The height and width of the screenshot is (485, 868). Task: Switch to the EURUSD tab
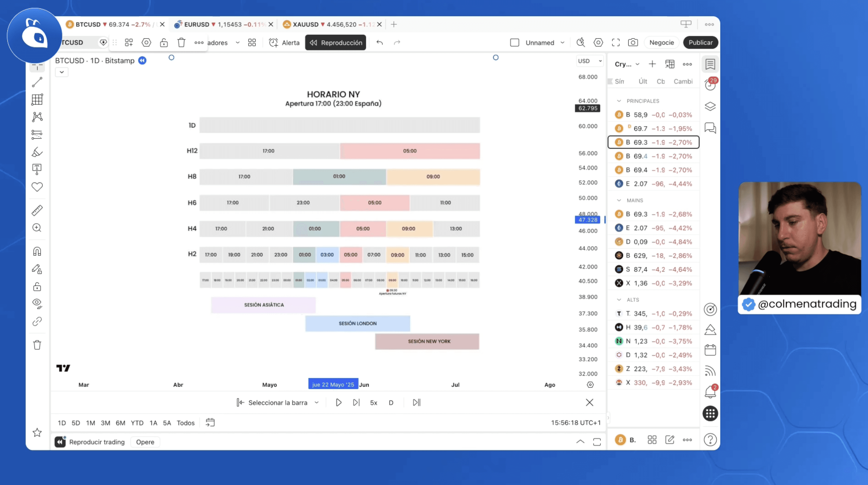(196, 24)
